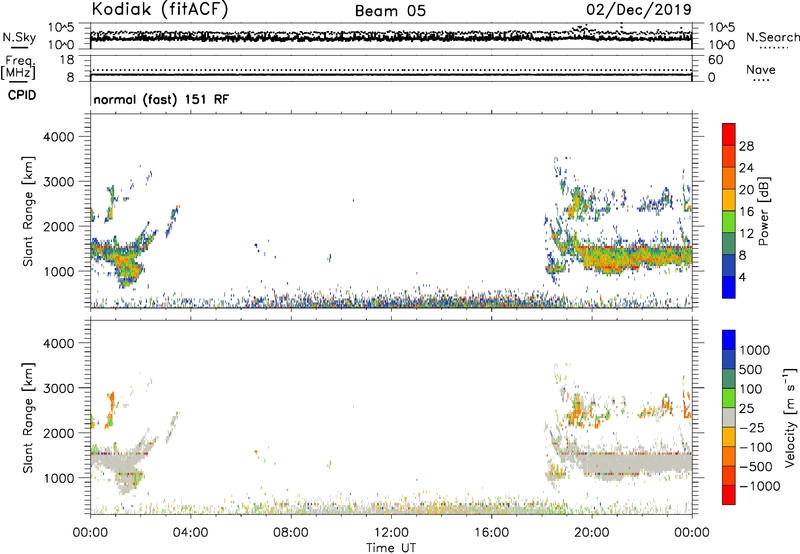Click the Power colorbar tick value 28
This screenshot has height=554, width=800.
pyautogui.click(x=746, y=146)
